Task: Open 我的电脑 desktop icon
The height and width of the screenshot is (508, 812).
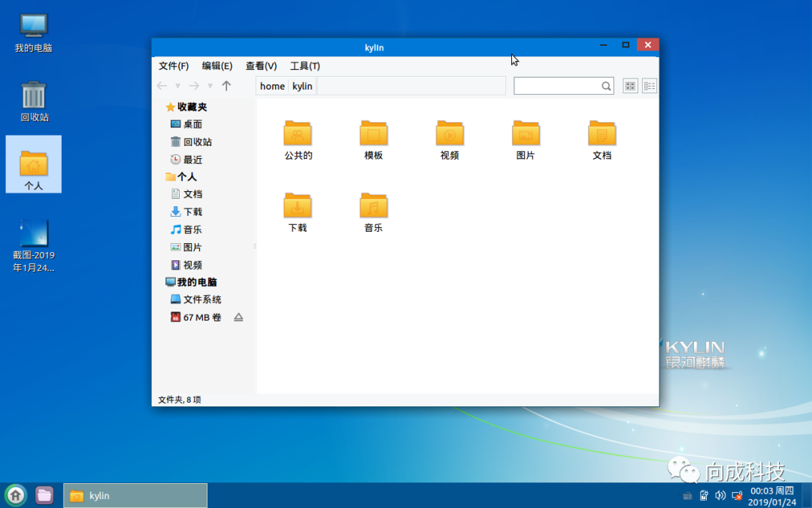Action: point(32,30)
